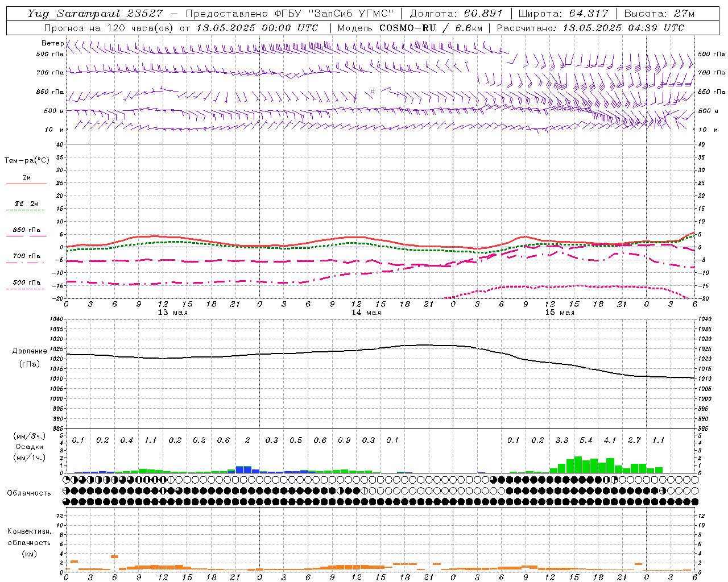Click the (мм/3ч.) precipitation unit label
728x582 pixels.
[x=29, y=436]
